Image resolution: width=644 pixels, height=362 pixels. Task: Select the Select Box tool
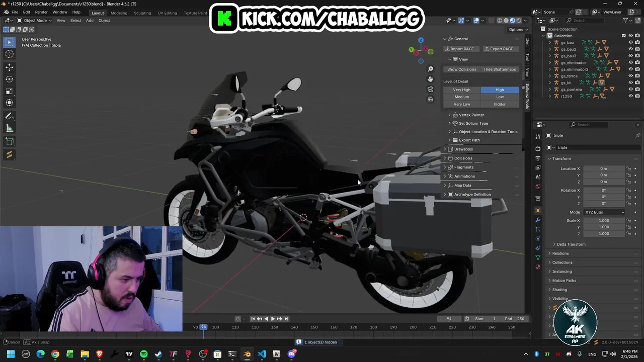coord(9,42)
